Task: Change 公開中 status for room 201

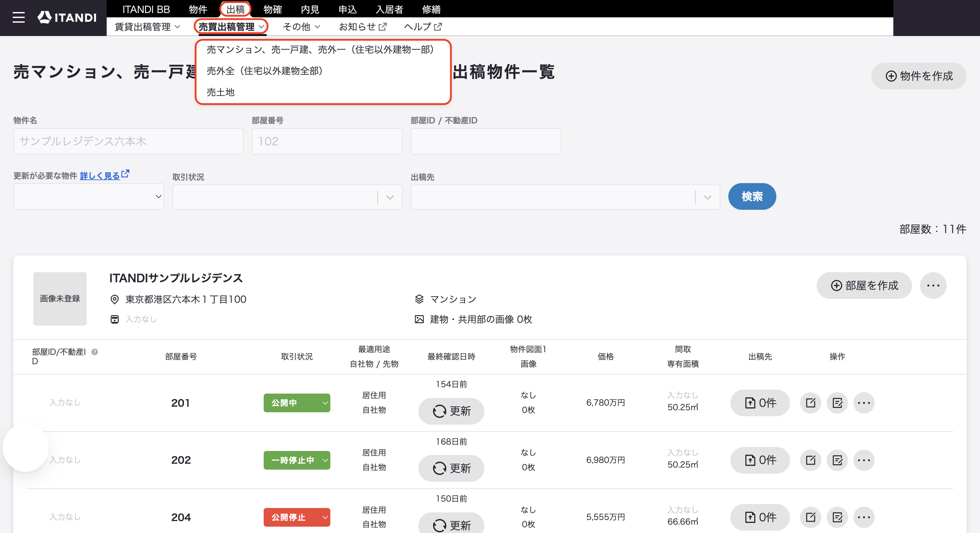Action: [297, 403]
